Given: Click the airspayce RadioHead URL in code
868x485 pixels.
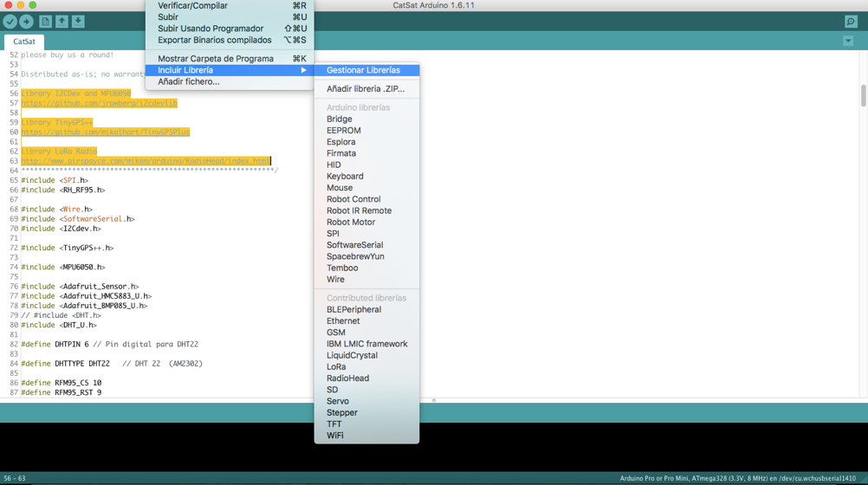Looking at the screenshot, I should pyautogui.click(x=146, y=160).
